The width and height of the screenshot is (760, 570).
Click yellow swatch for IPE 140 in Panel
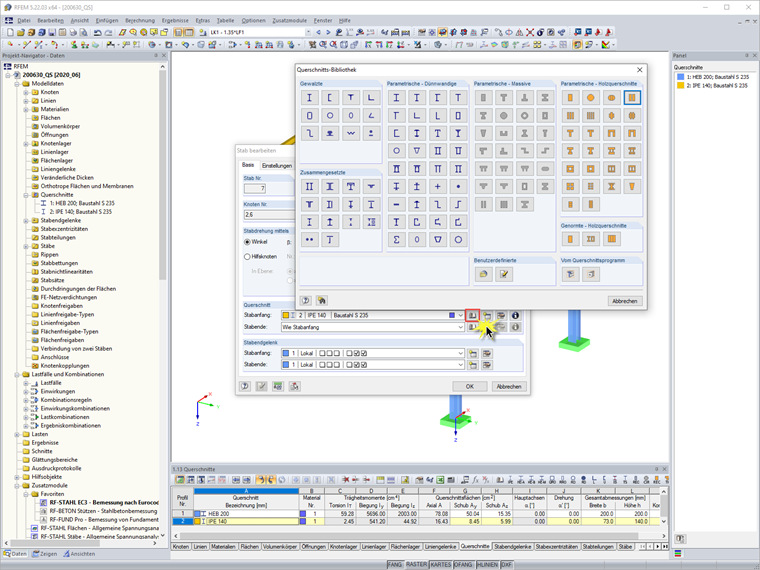click(x=681, y=85)
